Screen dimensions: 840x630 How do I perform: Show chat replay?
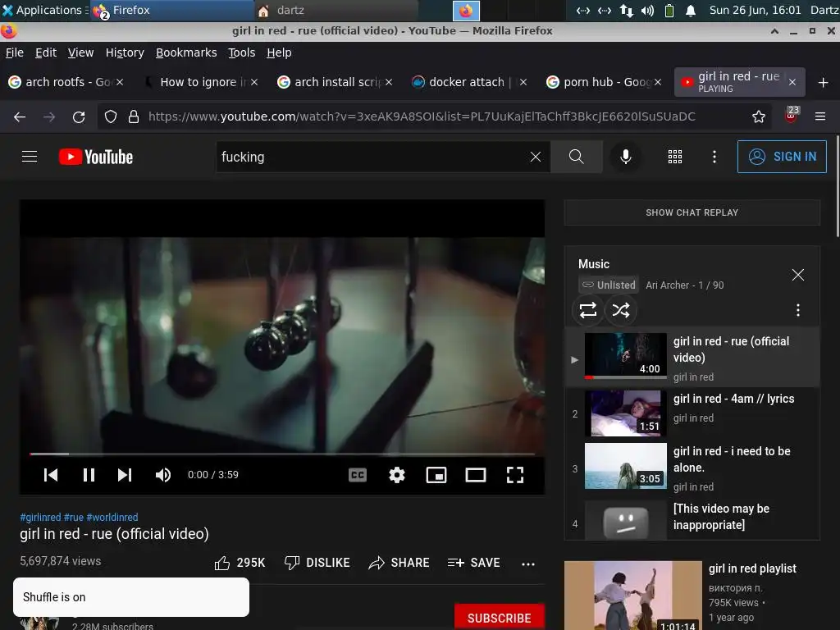[692, 212]
